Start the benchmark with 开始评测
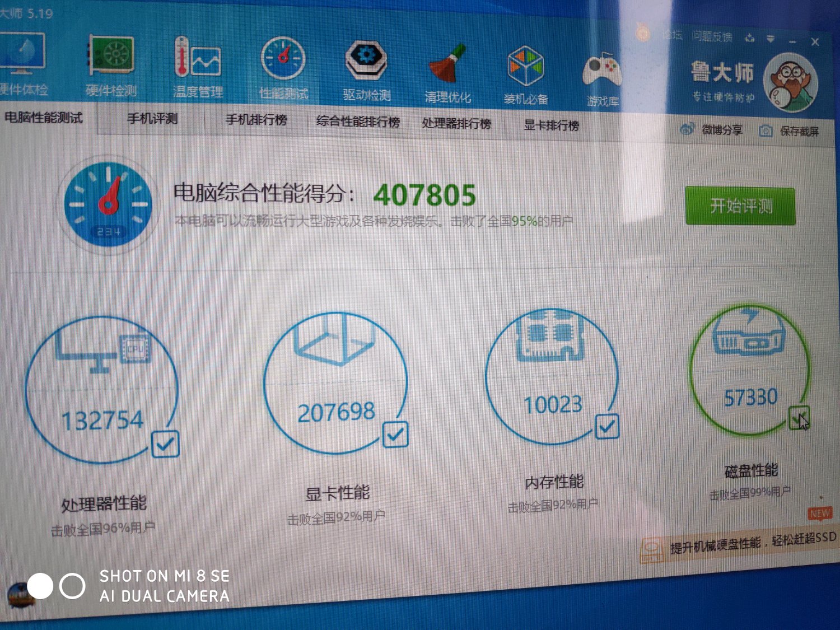 click(x=740, y=206)
